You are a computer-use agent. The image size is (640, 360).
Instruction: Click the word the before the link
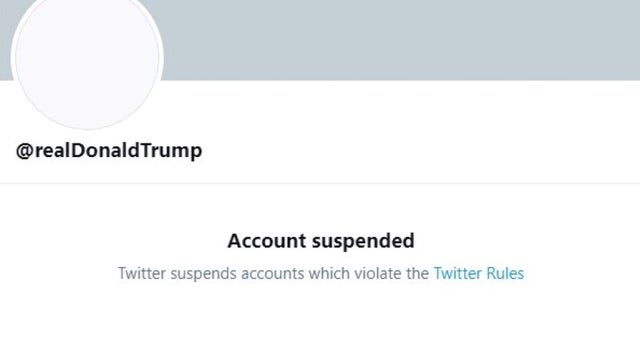click(418, 273)
